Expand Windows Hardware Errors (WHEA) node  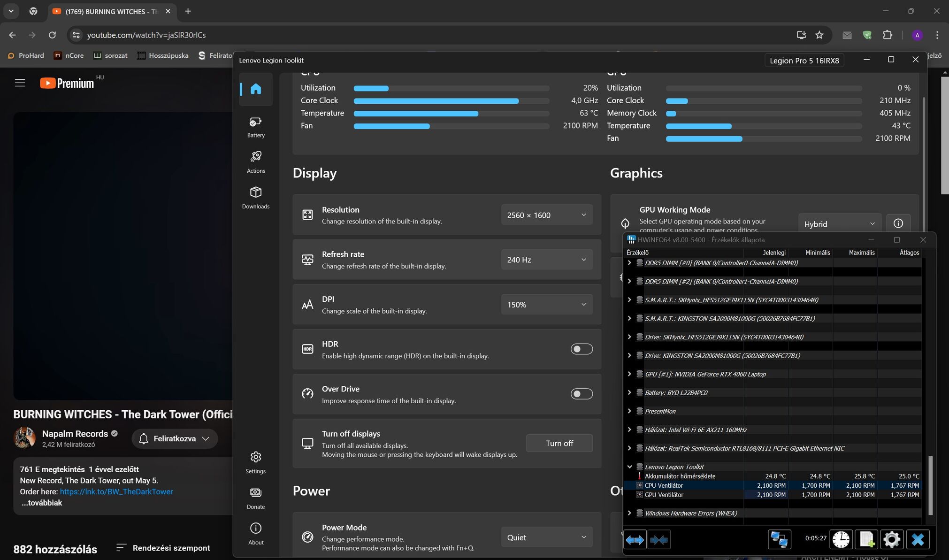click(x=629, y=513)
